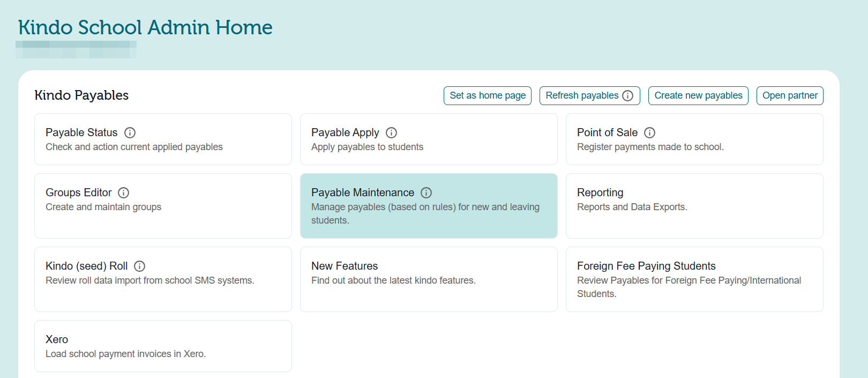Click the Set as home page button
Viewport: 868px width, 378px height.
coord(488,95)
